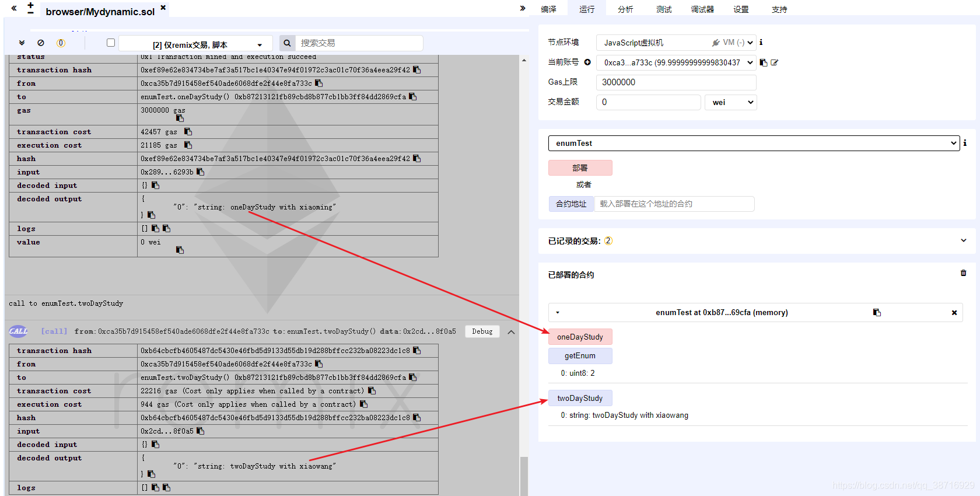
Task: Expand right panel double-chevron icon
Action: point(523,8)
